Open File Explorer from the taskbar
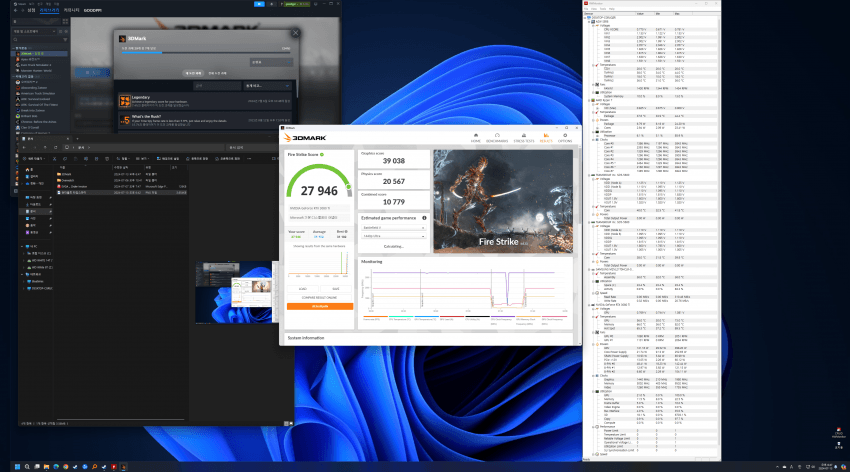Viewport: 850px width, 472px height. click(x=46, y=467)
